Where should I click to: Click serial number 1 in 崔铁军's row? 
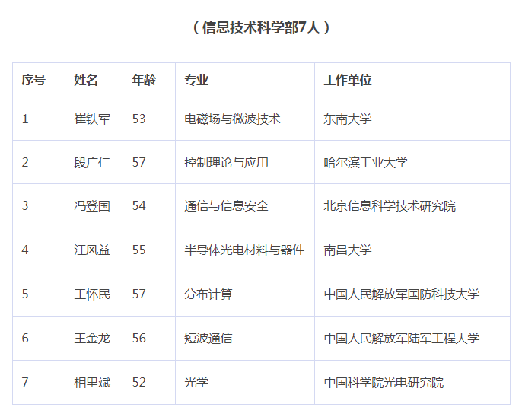(25, 119)
